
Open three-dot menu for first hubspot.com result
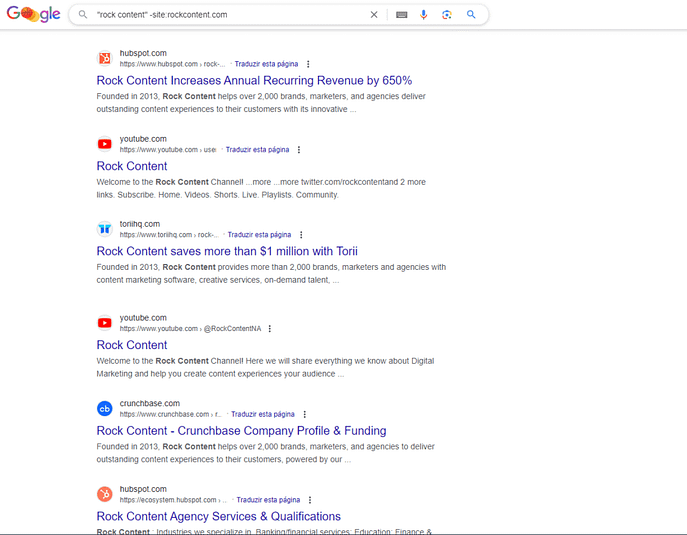pyautogui.click(x=308, y=64)
